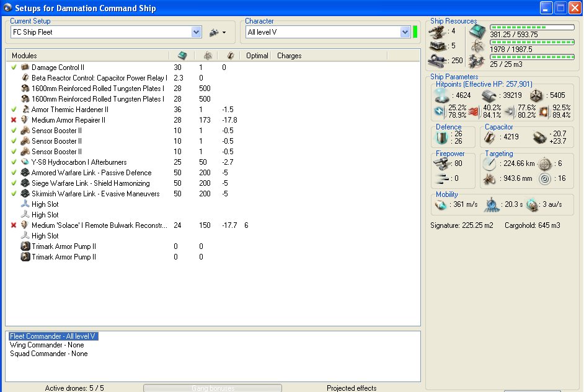Open the Character dropdown arrow
Image resolution: width=584 pixels, height=392 pixels.
405,32
